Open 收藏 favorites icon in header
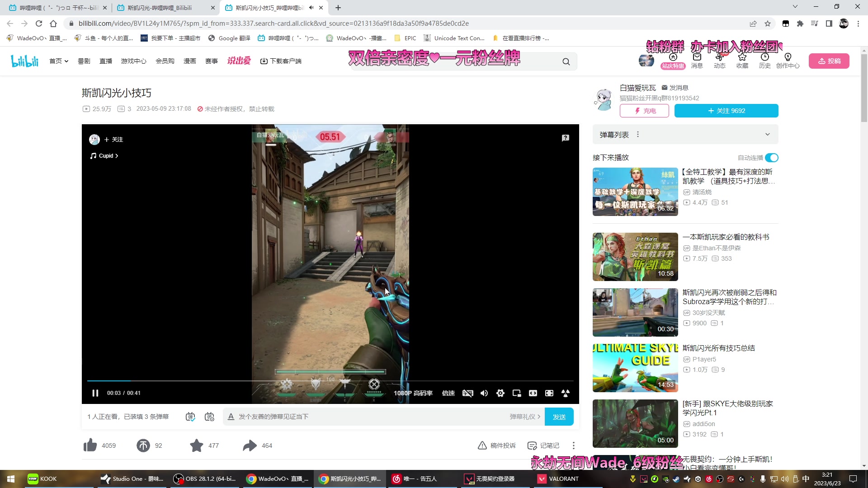This screenshot has width=868, height=488. (742, 61)
